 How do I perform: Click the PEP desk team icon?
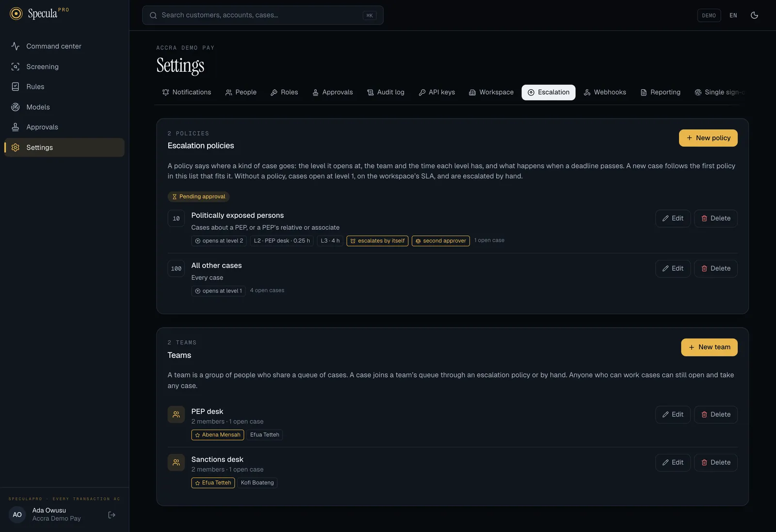coord(176,415)
